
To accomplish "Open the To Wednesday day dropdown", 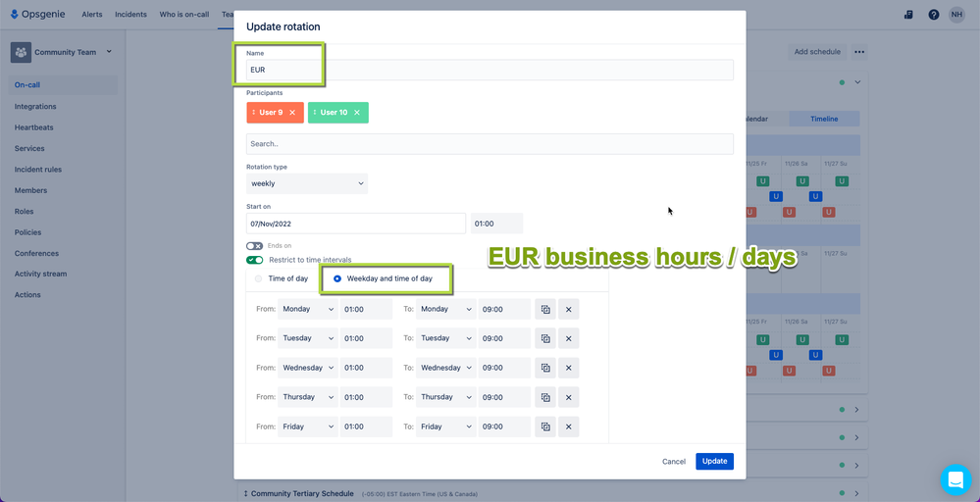I will tap(446, 368).
